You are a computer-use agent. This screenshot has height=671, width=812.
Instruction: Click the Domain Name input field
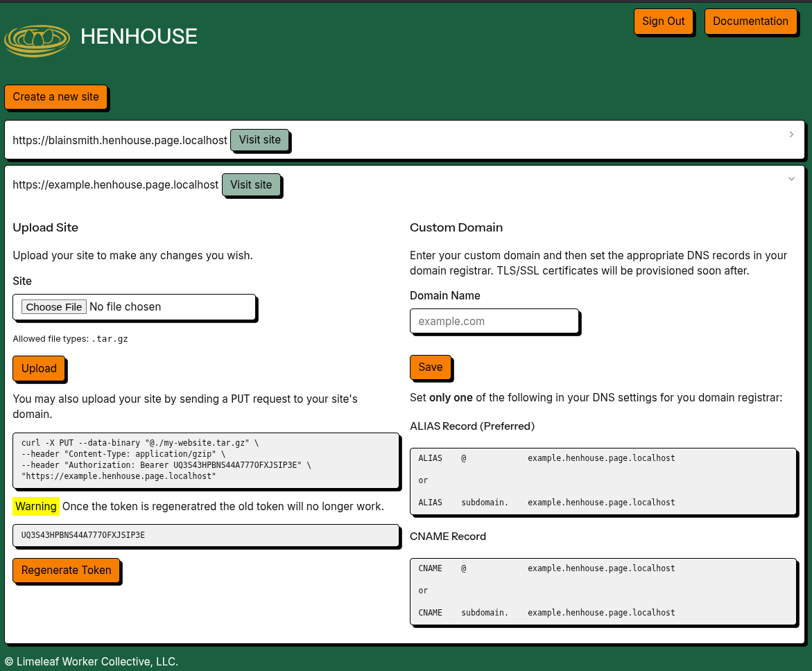pos(494,322)
